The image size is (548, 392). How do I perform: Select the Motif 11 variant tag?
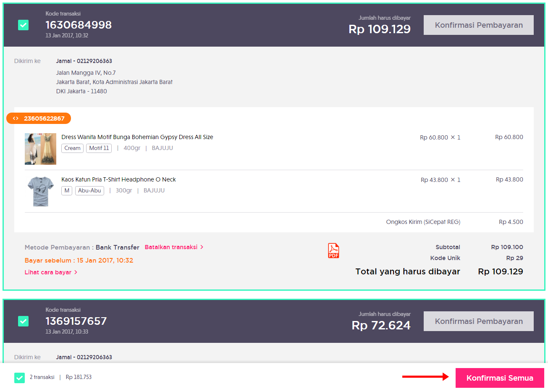[x=99, y=148]
